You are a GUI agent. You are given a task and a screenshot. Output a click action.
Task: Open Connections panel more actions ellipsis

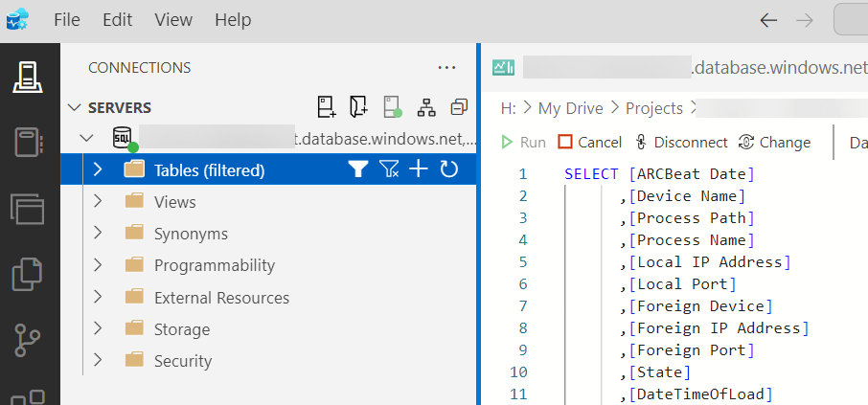(x=445, y=68)
